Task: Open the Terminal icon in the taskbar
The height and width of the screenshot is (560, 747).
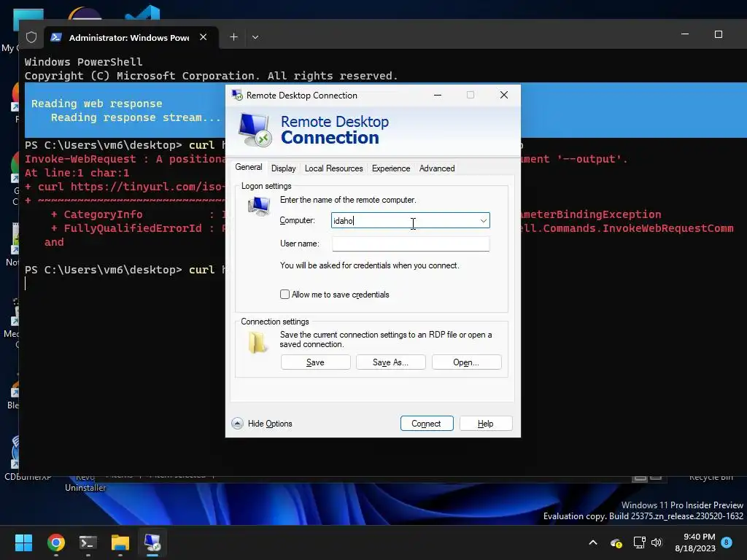Action: (88, 542)
